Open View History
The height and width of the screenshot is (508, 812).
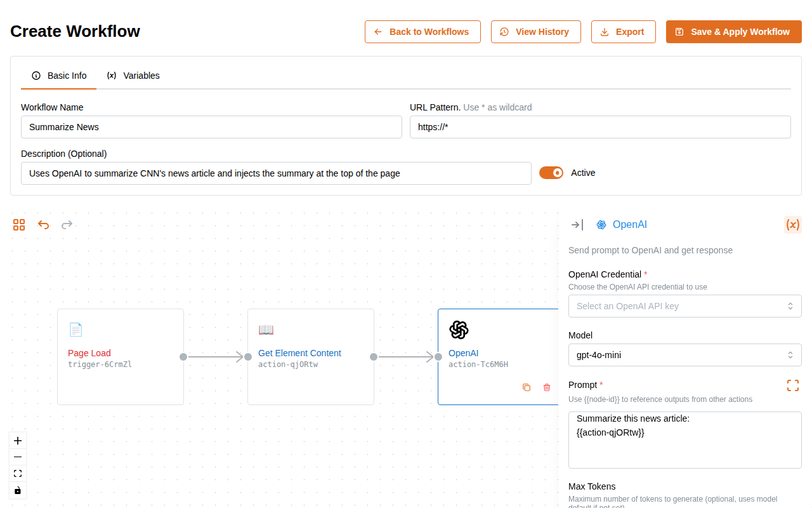(x=535, y=31)
